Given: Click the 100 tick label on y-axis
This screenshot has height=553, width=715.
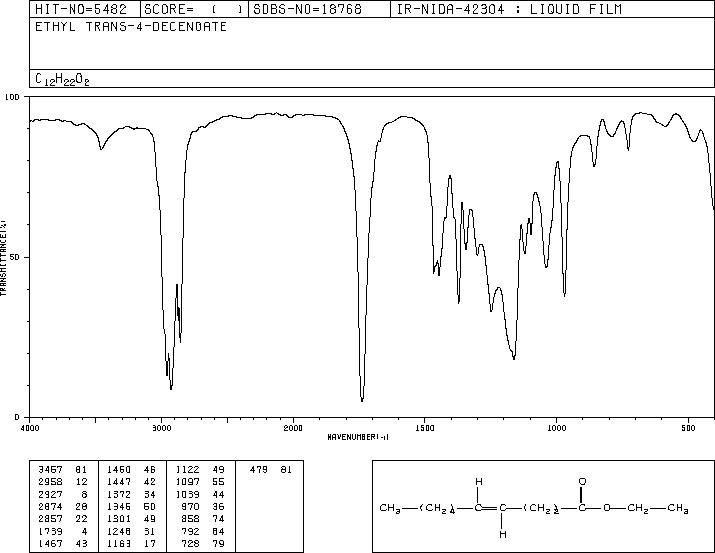Looking at the screenshot, I should pos(12,97).
